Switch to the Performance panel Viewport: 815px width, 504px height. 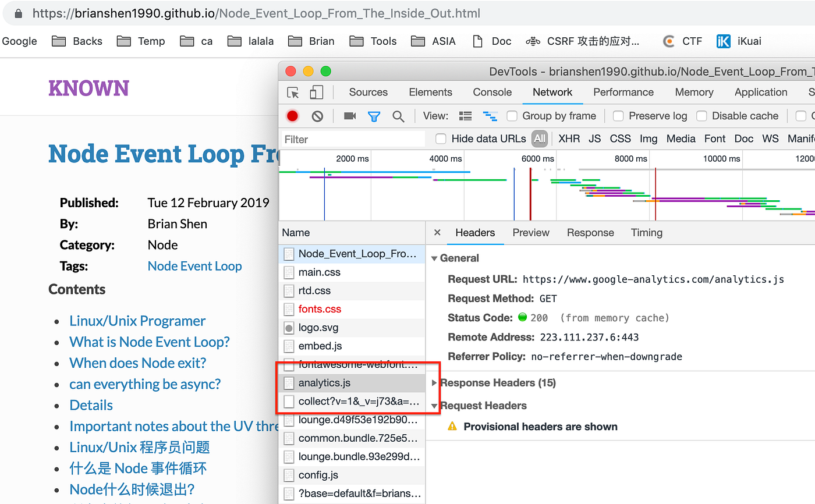(x=623, y=92)
